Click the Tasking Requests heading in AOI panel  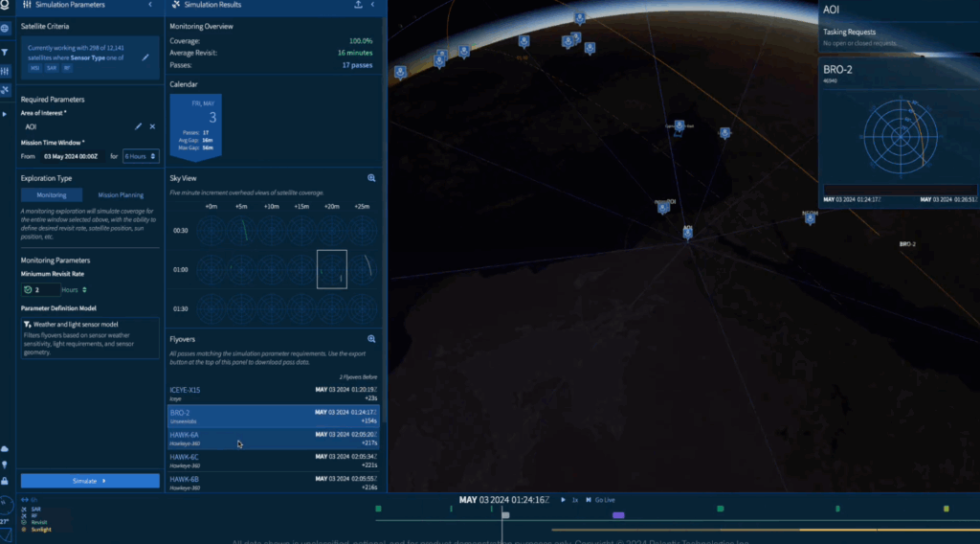click(849, 32)
